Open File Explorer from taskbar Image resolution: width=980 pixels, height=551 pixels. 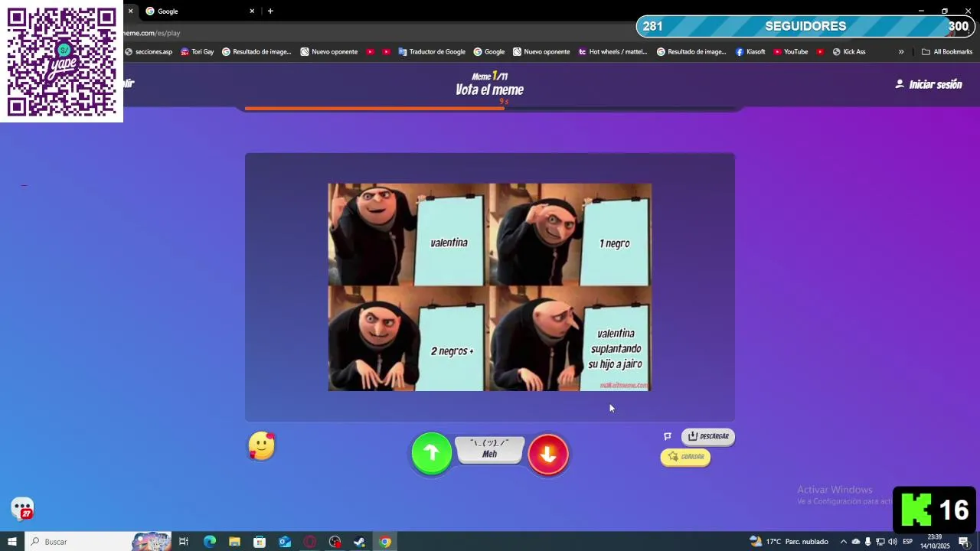point(234,542)
